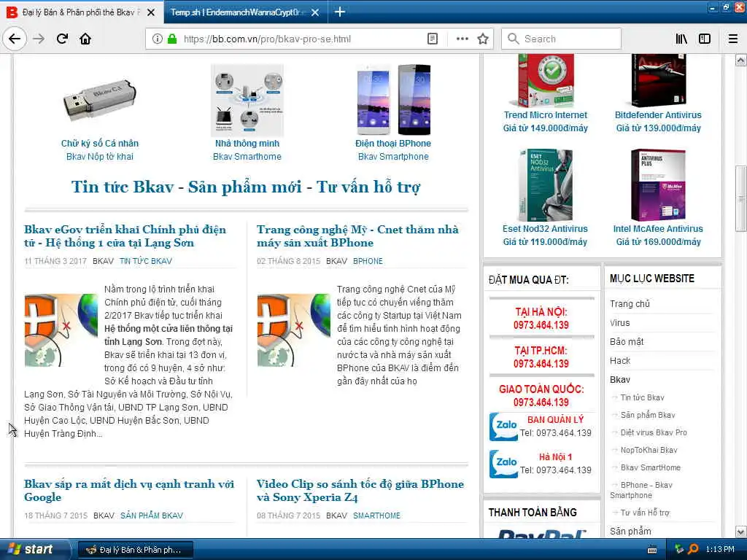Click thumbnail of Lạng Sơn eGov article

[x=61, y=330]
